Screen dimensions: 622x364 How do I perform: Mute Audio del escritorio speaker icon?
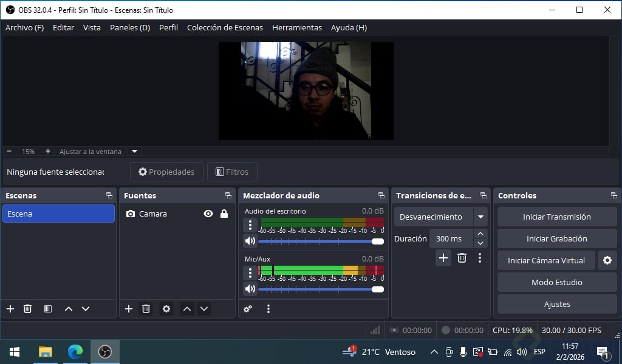250,241
